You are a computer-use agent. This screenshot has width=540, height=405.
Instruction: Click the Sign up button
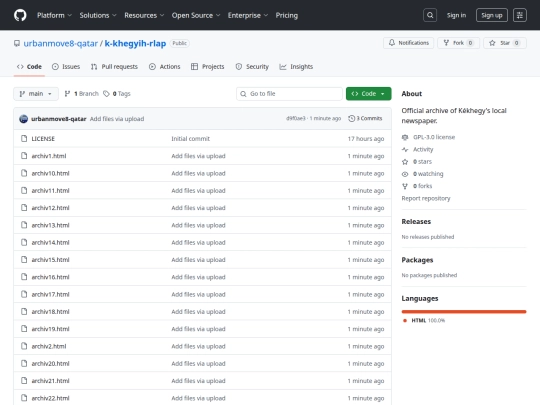point(491,15)
